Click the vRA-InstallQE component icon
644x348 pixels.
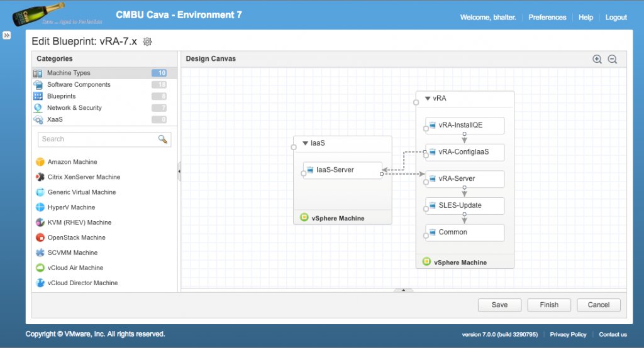(433, 125)
